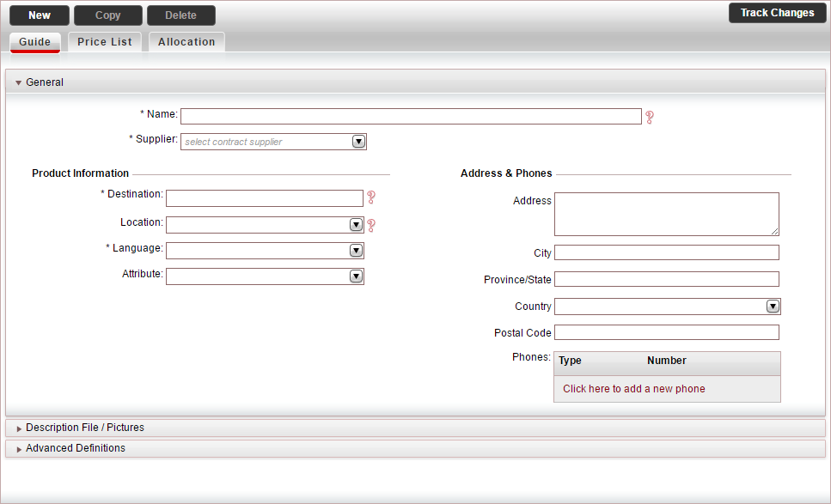
Task: Click the help icon beside Location dropdown
Action: [x=371, y=226]
